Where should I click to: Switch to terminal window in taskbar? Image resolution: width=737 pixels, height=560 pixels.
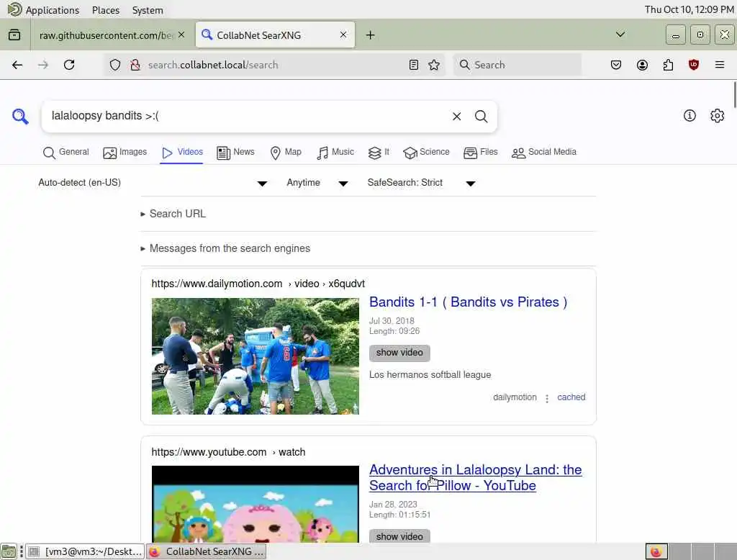(85, 551)
